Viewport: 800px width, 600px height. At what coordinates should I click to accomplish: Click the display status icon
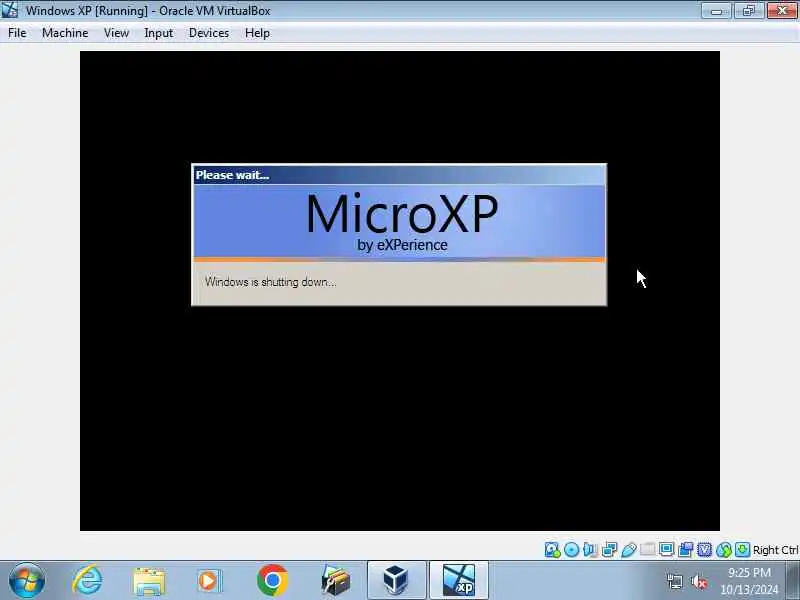666,549
